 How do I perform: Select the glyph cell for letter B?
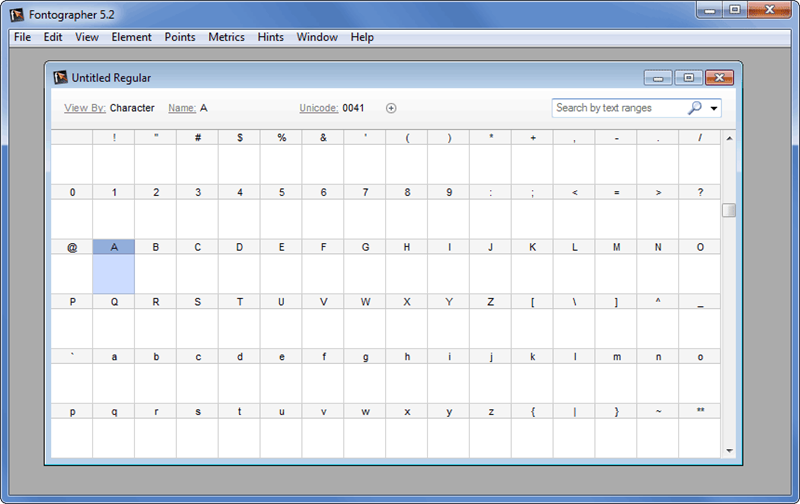156,272
